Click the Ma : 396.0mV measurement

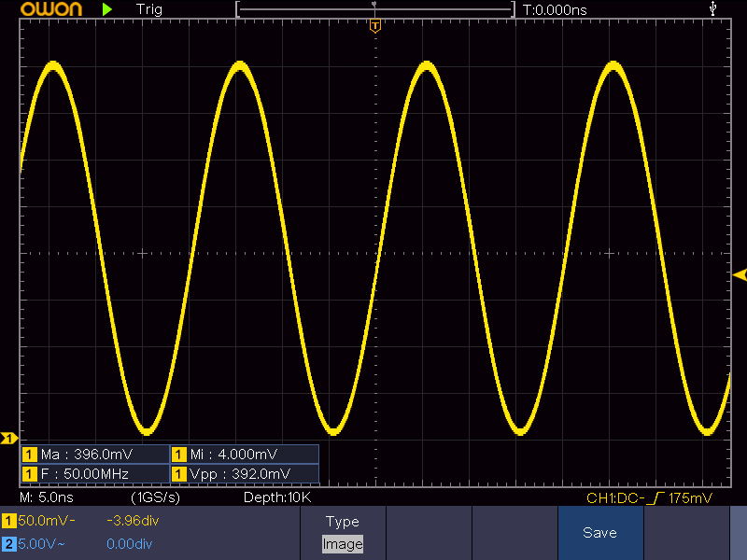pyautogui.click(x=95, y=455)
